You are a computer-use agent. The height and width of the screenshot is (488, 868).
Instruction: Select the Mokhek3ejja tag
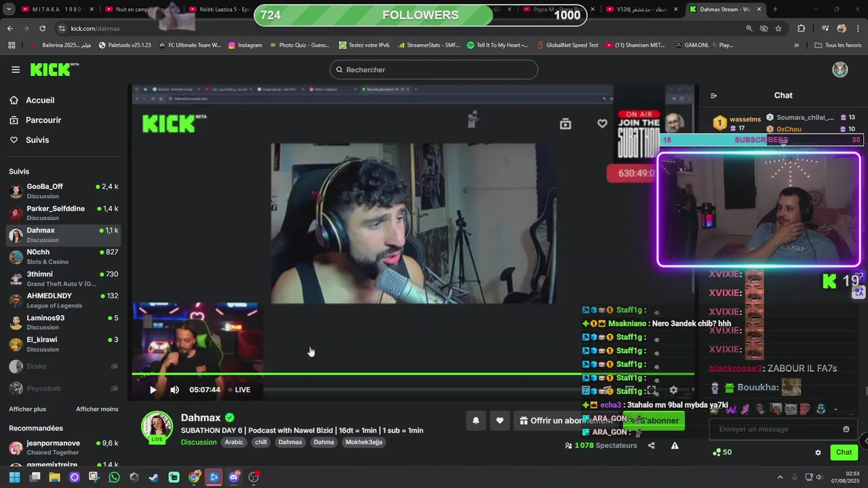364,442
